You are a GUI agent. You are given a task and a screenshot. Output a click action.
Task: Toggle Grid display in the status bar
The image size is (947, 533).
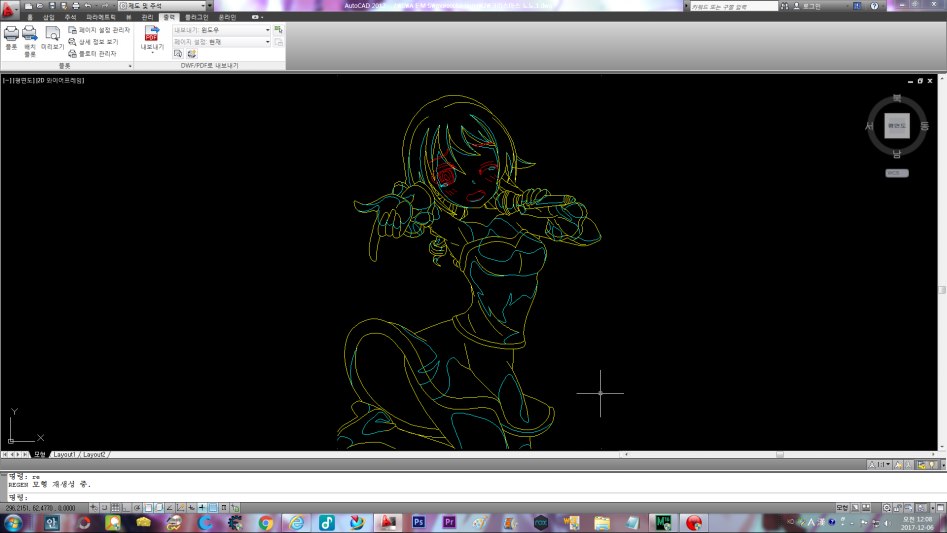(115, 508)
